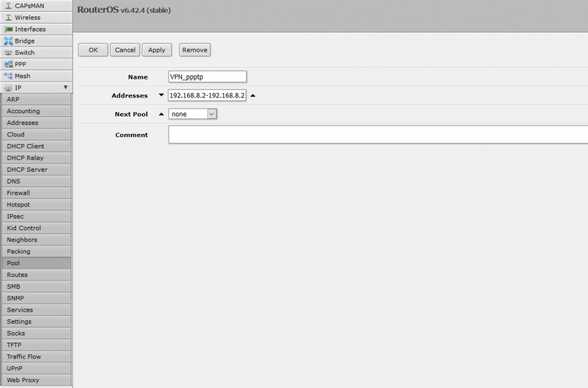The image size is (588, 388).
Task: Click the Switch menu icon
Action: coord(8,53)
